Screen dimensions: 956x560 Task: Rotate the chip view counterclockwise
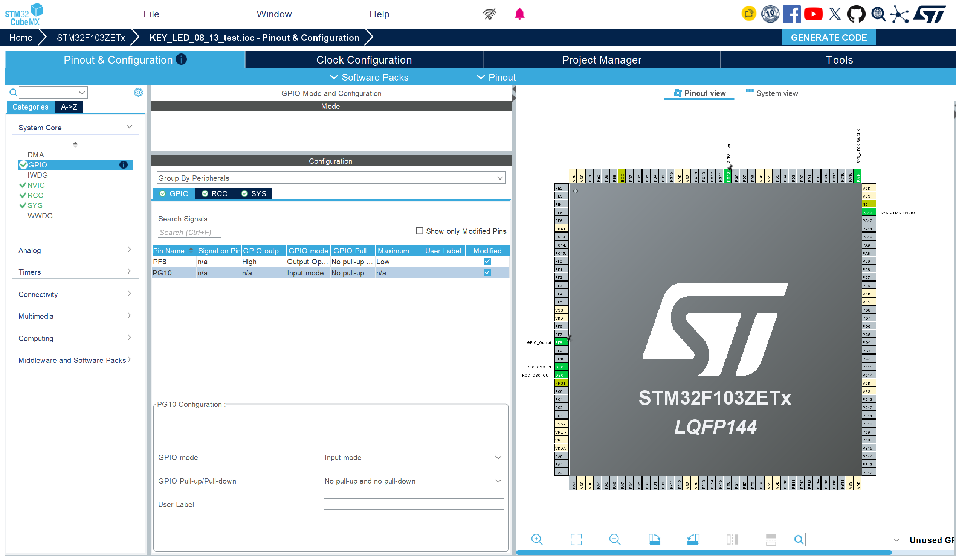(x=693, y=540)
